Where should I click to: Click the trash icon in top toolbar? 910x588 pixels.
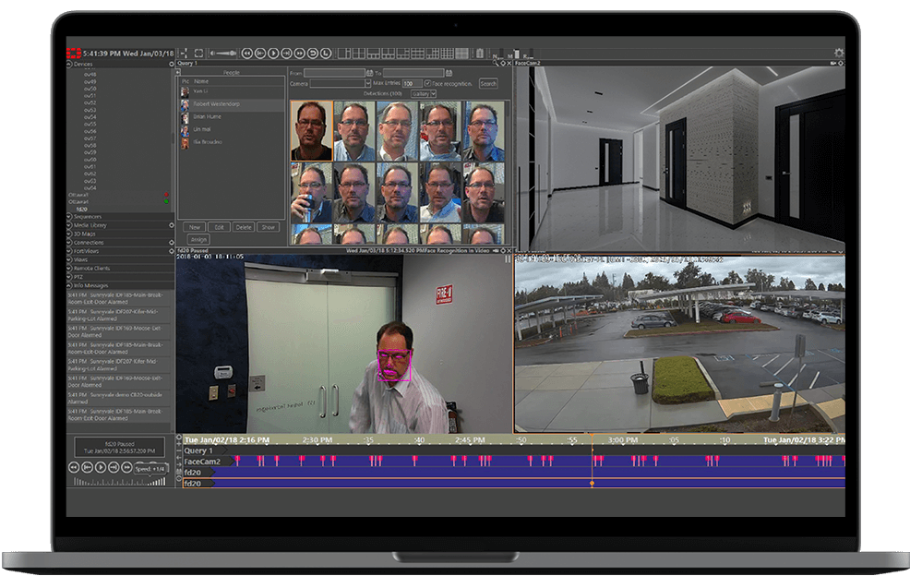point(479,54)
